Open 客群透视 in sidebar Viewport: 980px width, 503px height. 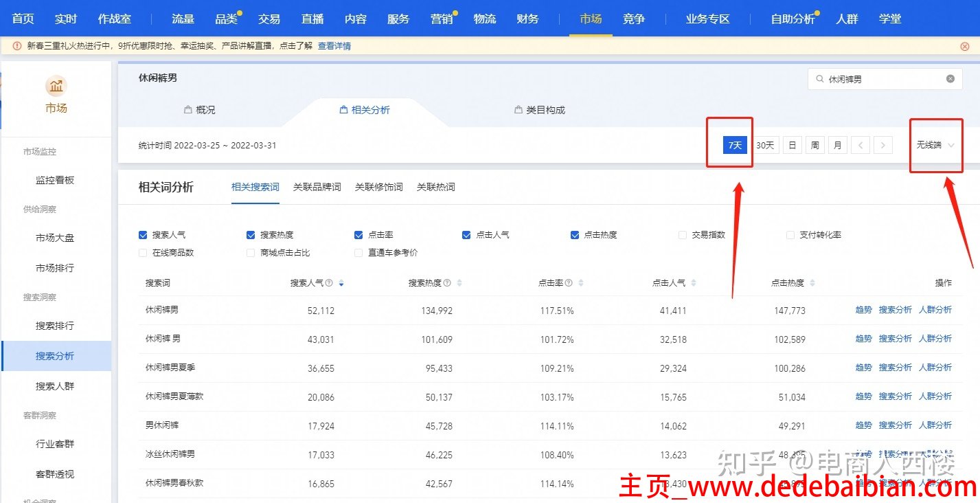coord(55,474)
